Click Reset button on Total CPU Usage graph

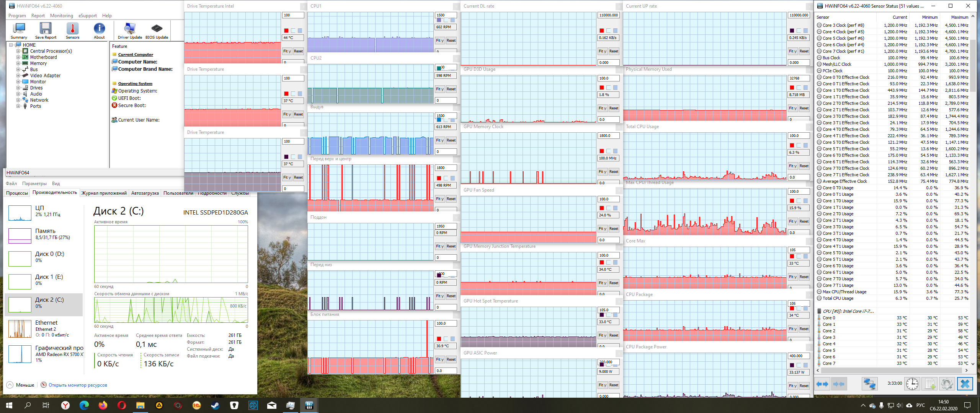[804, 166]
